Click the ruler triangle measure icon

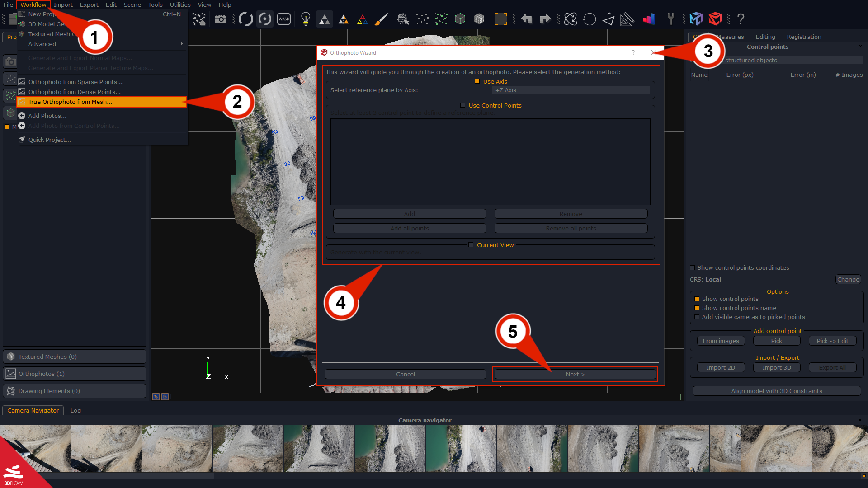click(x=627, y=19)
